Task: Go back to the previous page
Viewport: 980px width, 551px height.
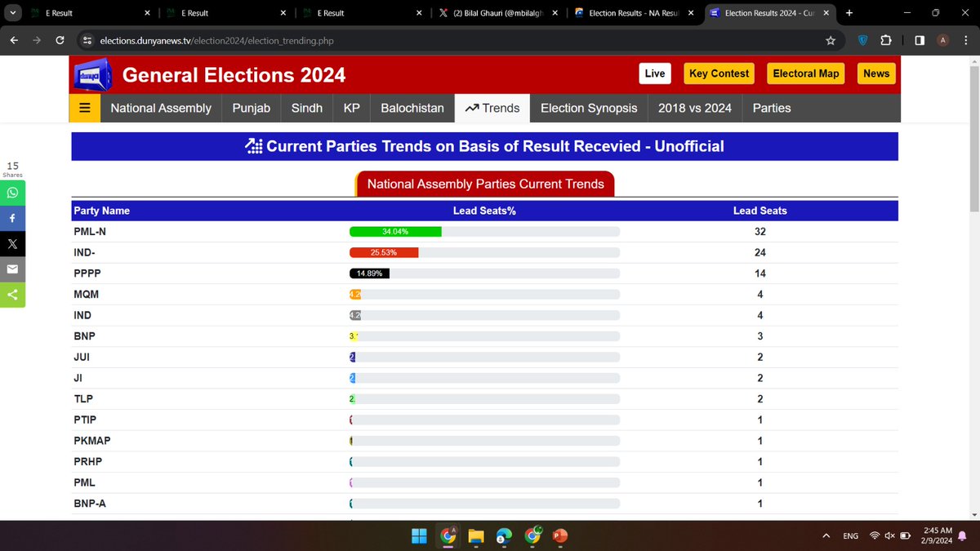Action: pyautogui.click(x=14, y=41)
